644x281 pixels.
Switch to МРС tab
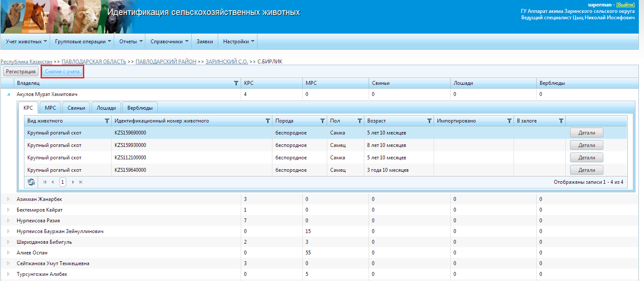click(x=50, y=108)
